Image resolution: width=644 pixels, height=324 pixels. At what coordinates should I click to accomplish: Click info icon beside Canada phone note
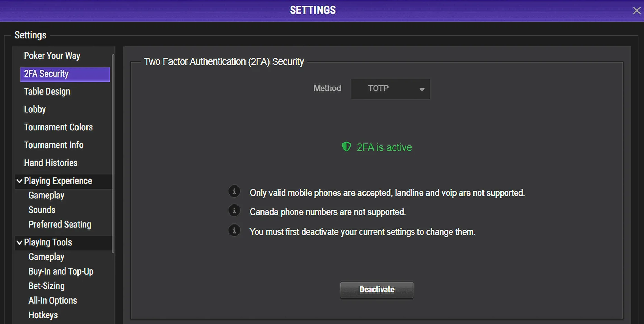click(x=234, y=211)
